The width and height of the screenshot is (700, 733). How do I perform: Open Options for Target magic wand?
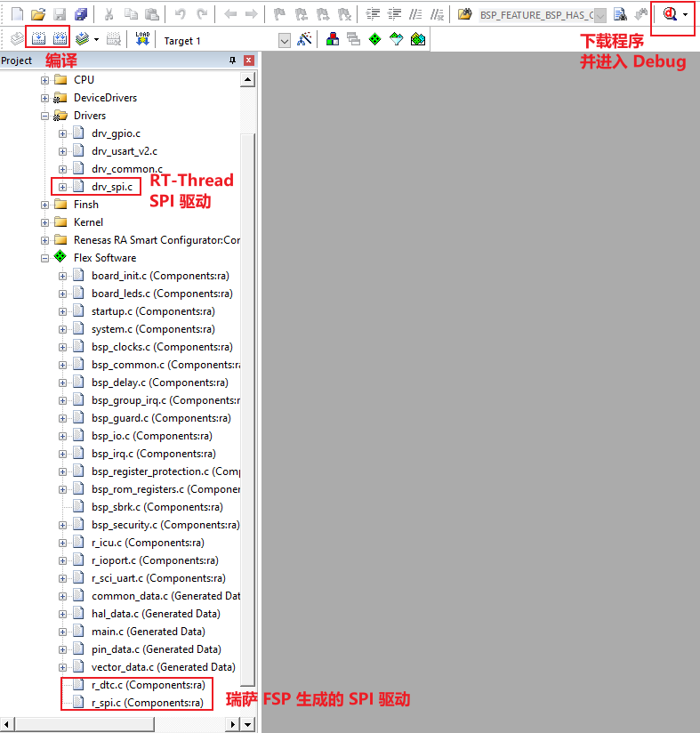(x=304, y=39)
